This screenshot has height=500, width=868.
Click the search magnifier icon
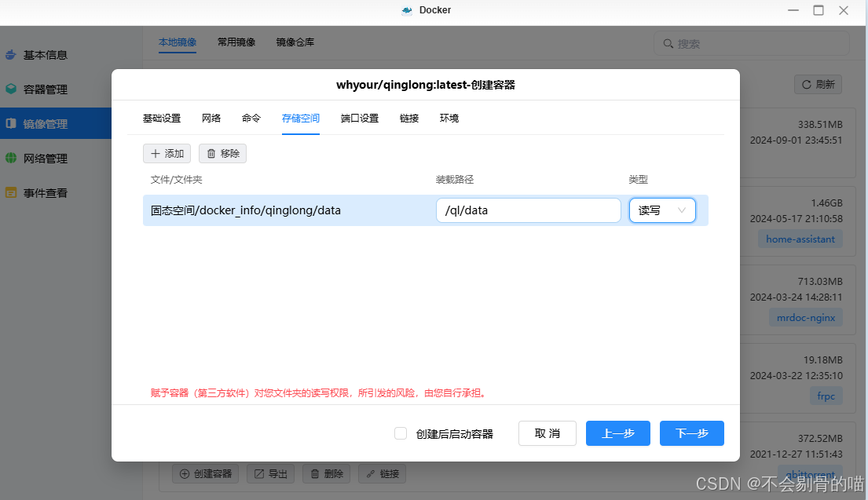pyautogui.click(x=668, y=44)
